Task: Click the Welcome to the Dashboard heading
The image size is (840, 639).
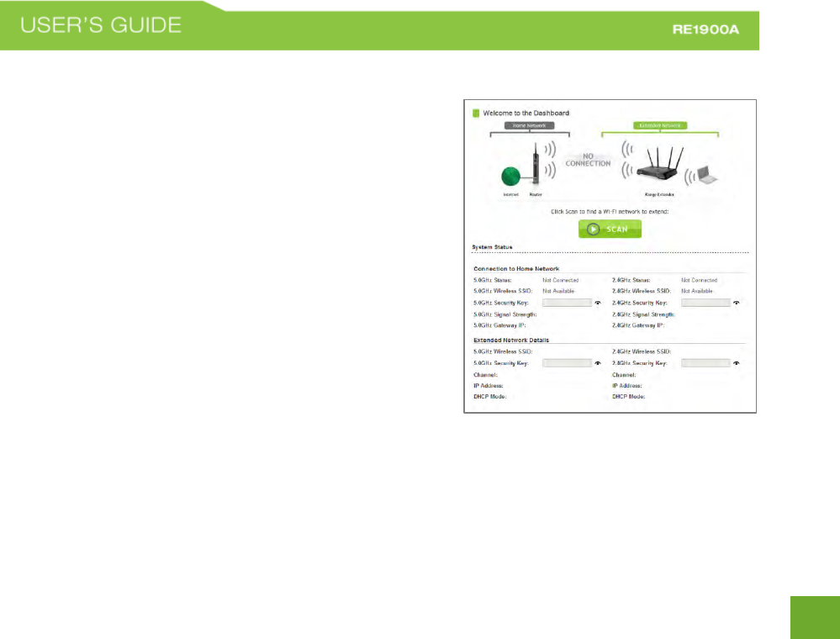Action: [x=526, y=113]
